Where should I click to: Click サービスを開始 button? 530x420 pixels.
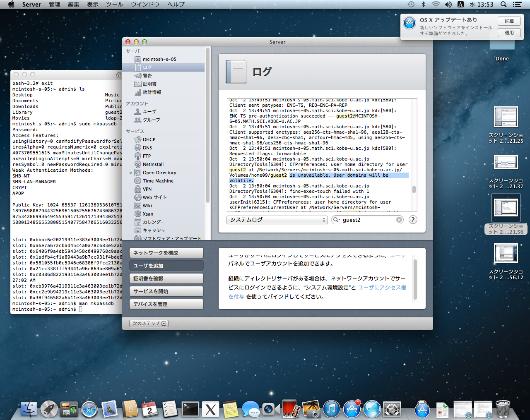(166, 291)
